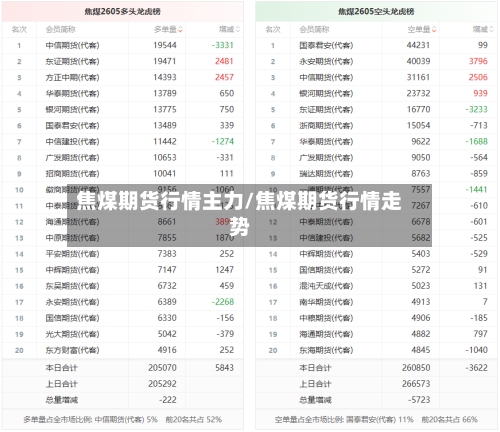Click 永安期货(代客) in the 空头 table
Viewport: 500px width, 432px height.
[x=326, y=61]
